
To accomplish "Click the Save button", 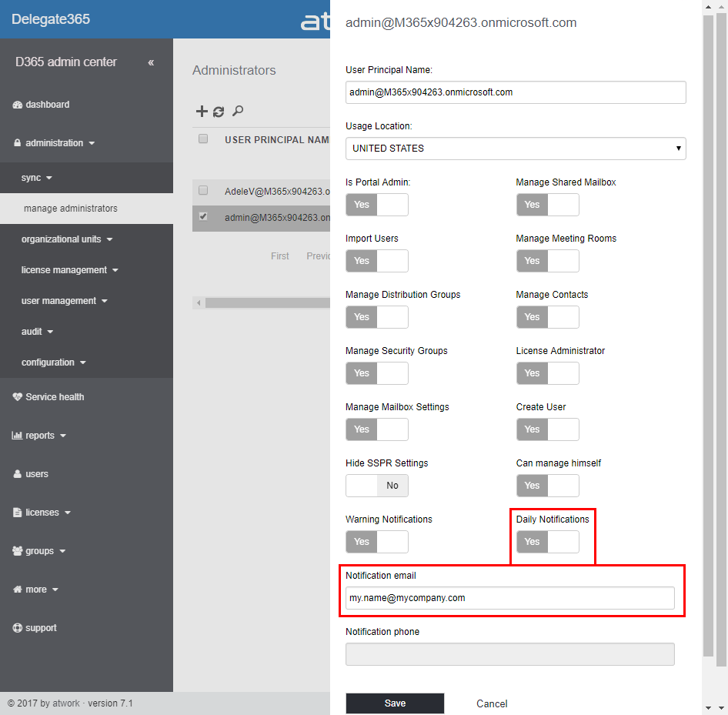I will pyautogui.click(x=395, y=703).
